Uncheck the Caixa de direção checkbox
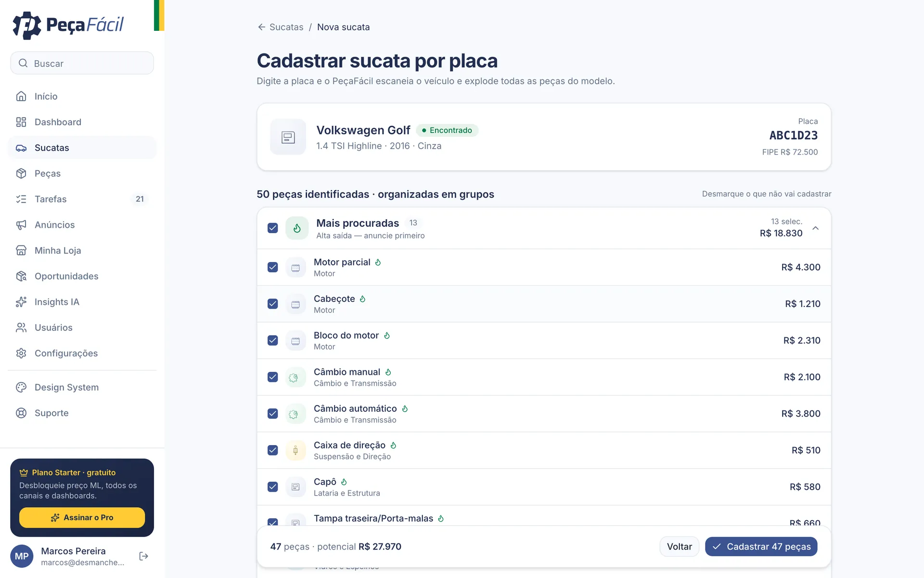 273,450
